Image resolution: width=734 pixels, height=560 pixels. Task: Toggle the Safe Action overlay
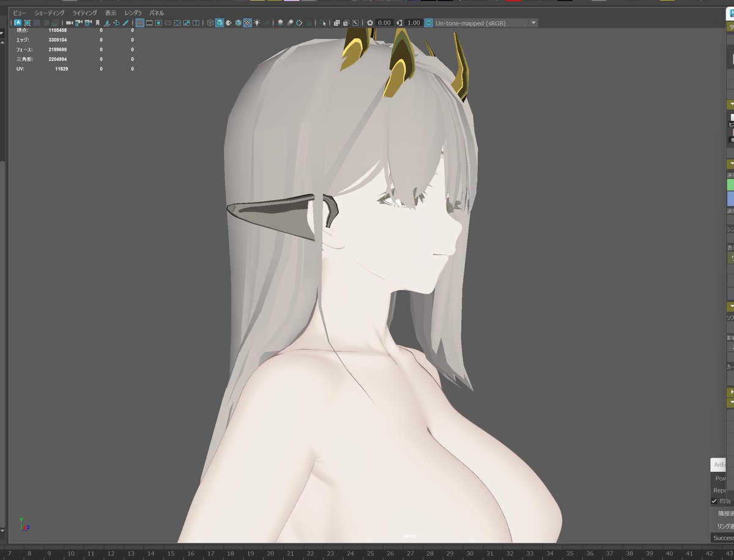pyautogui.click(x=186, y=23)
